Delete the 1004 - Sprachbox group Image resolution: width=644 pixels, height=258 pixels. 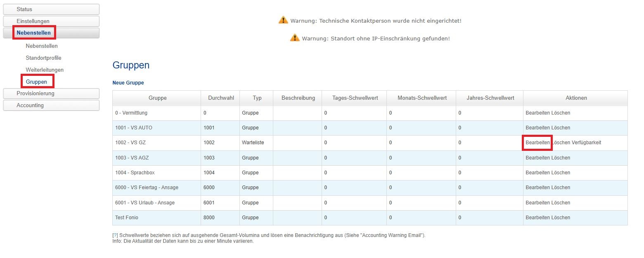pos(561,173)
